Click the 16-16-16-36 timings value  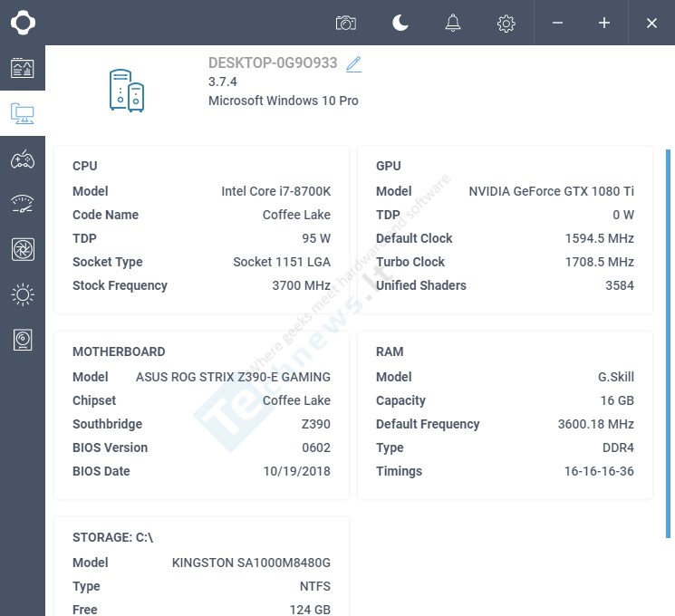599,471
